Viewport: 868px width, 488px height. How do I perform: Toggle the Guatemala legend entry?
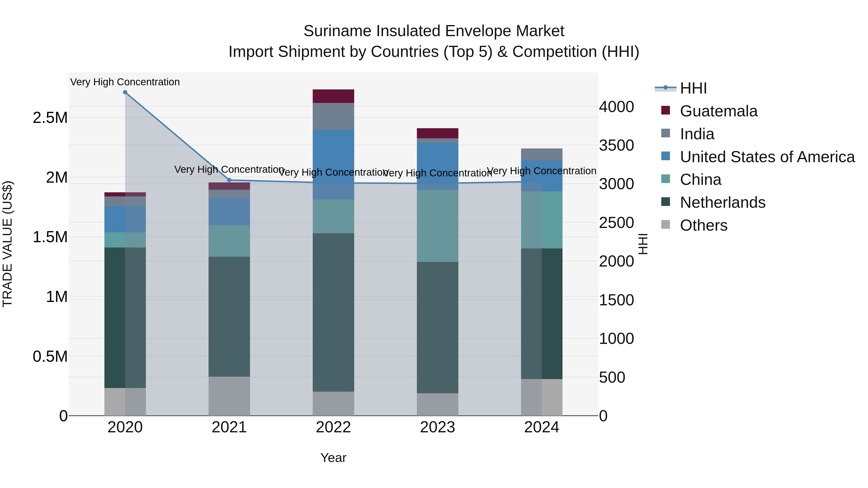709,111
